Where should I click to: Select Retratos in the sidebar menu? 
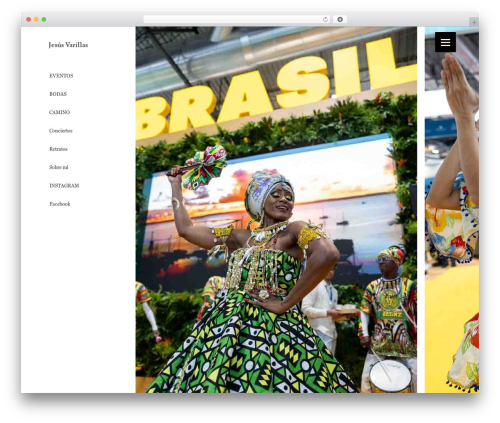(x=58, y=149)
